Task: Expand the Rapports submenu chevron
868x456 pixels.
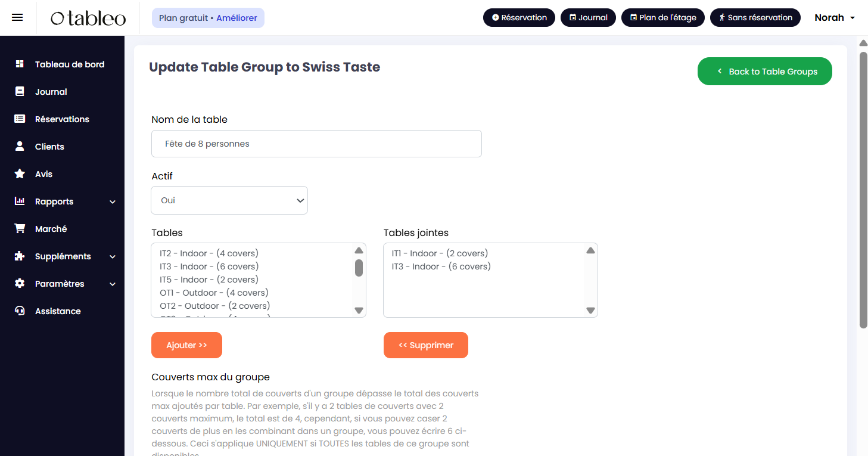Action: [113, 202]
